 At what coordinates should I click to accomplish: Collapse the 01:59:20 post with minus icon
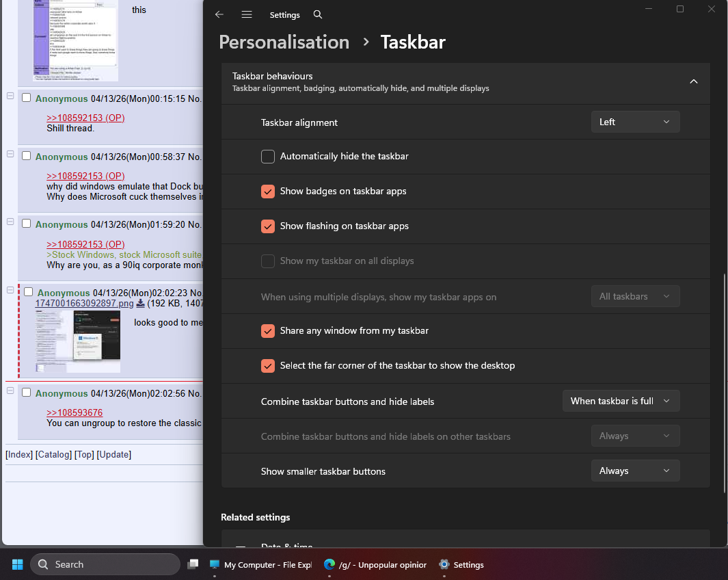point(10,222)
